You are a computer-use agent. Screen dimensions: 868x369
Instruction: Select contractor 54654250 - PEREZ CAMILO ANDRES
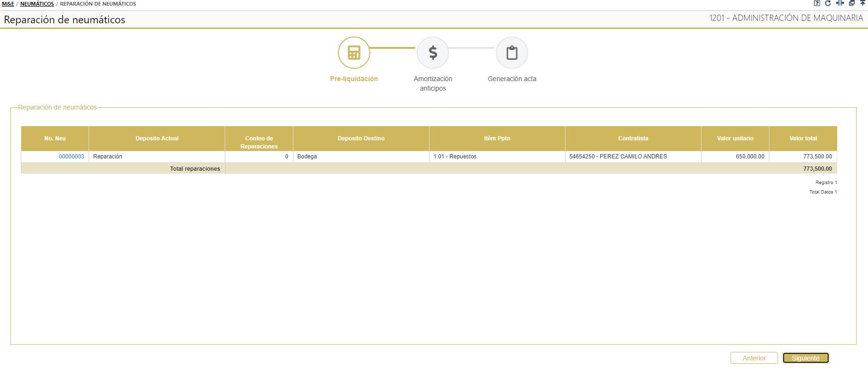tap(633, 157)
